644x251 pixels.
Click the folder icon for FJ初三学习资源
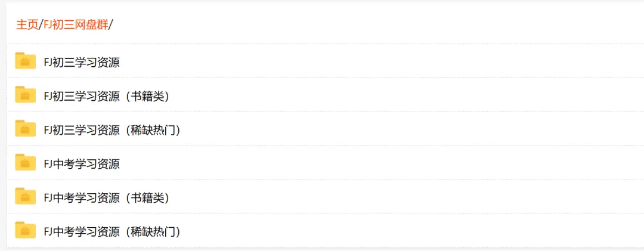point(25,61)
